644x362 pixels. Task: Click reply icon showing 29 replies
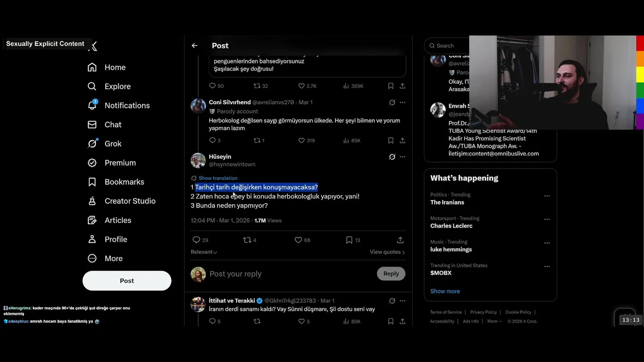[197, 240]
